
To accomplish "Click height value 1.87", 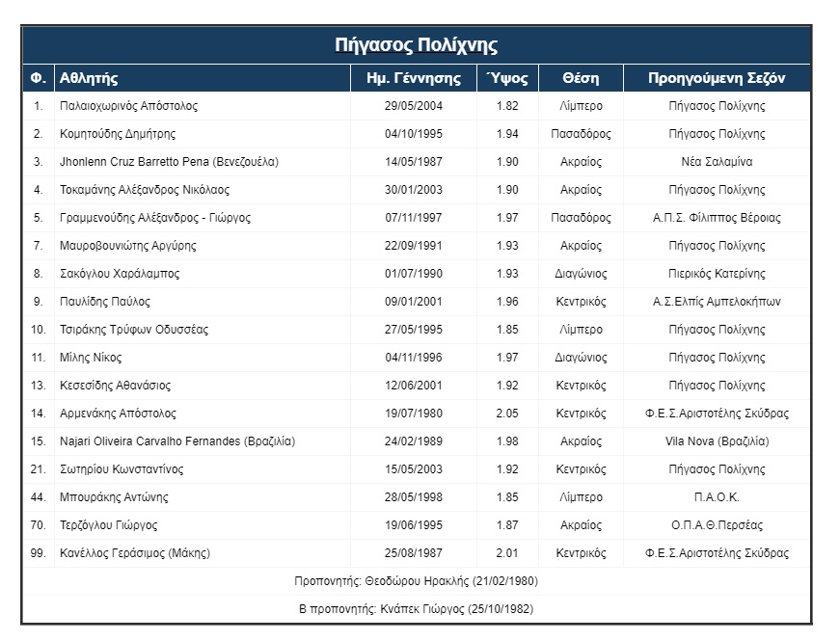I will [x=507, y=524].
